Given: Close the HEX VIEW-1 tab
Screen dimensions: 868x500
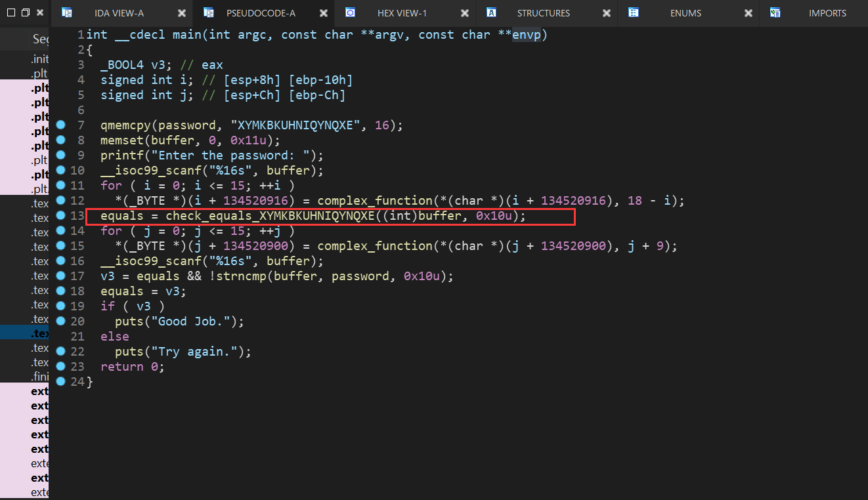Looking at the screenshot, I should point(465,13).
